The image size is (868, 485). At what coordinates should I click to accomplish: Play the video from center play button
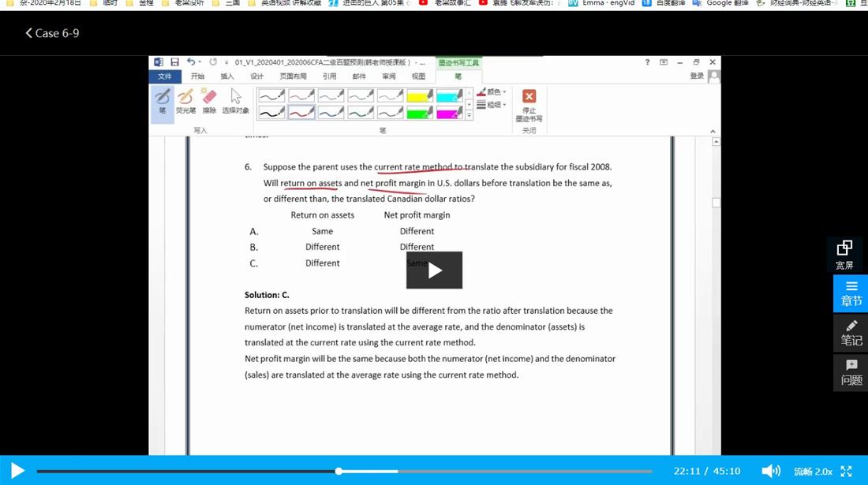[x=434, y=270]
